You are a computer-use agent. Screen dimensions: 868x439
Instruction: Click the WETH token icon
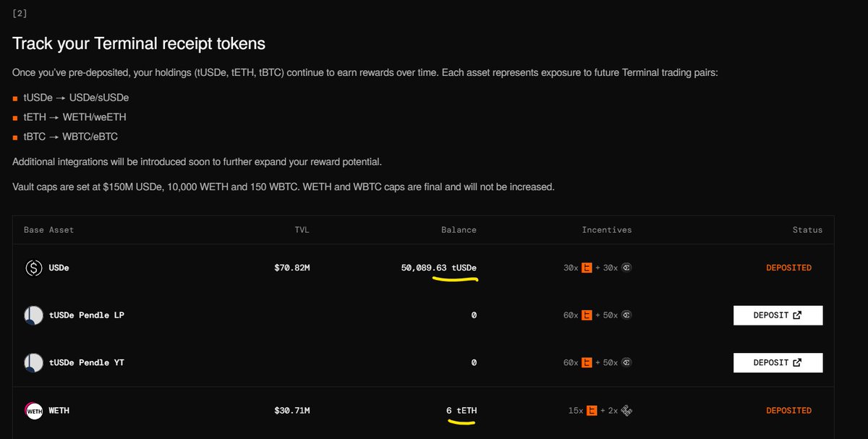pos(33,411)
